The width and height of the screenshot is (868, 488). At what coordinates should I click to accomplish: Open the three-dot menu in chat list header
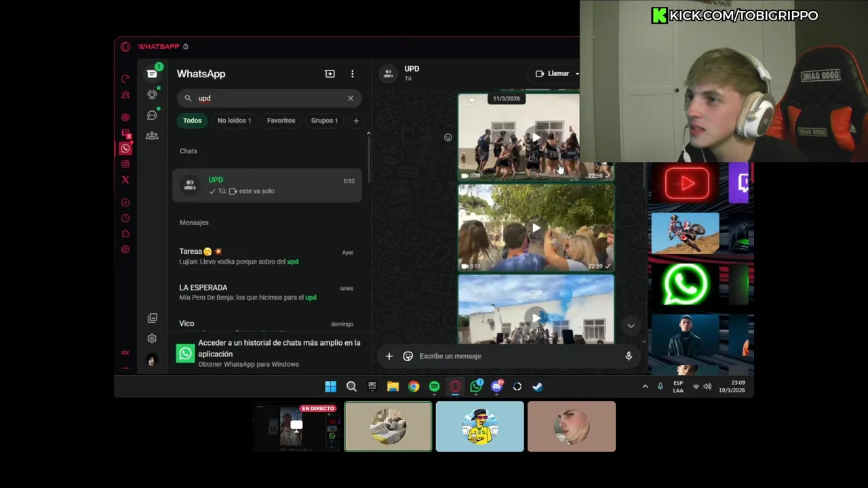[x=352, y=74]
